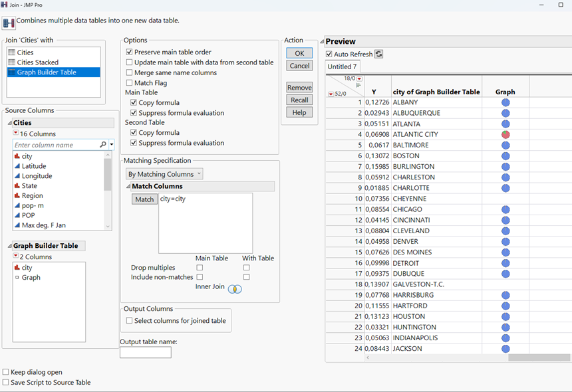Uncheck Preserve main table order
Image resolution: width=572 pixels, height=392 pixels.
click(128, 52)
